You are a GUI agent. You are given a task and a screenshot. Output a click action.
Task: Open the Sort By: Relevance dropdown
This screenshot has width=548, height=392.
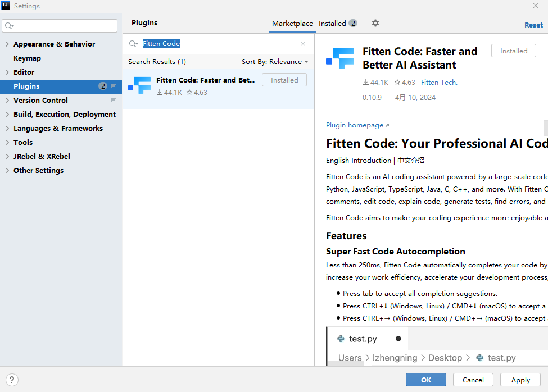point(275,61)
